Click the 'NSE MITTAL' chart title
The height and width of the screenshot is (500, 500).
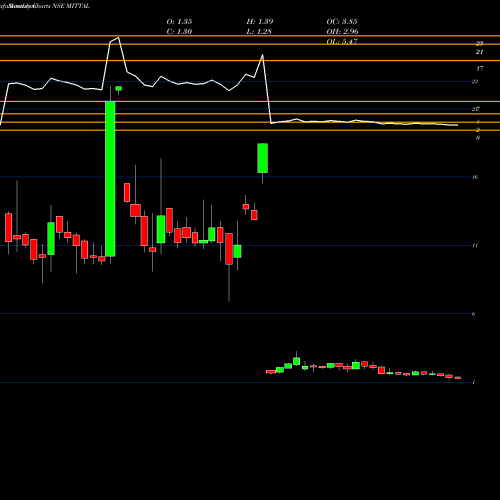[x=71, y=6]
